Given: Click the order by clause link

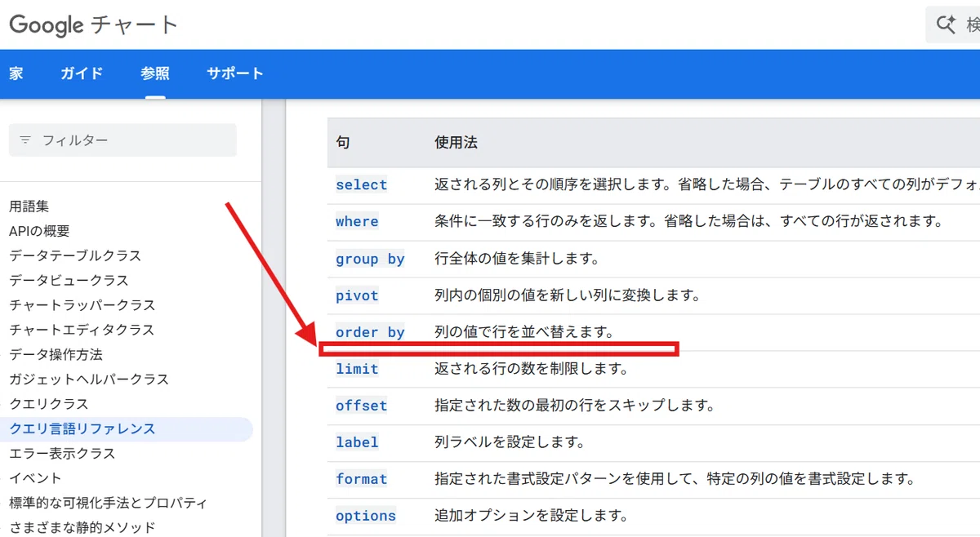Looking at the screenshot, I should click(x=370, y=332).
